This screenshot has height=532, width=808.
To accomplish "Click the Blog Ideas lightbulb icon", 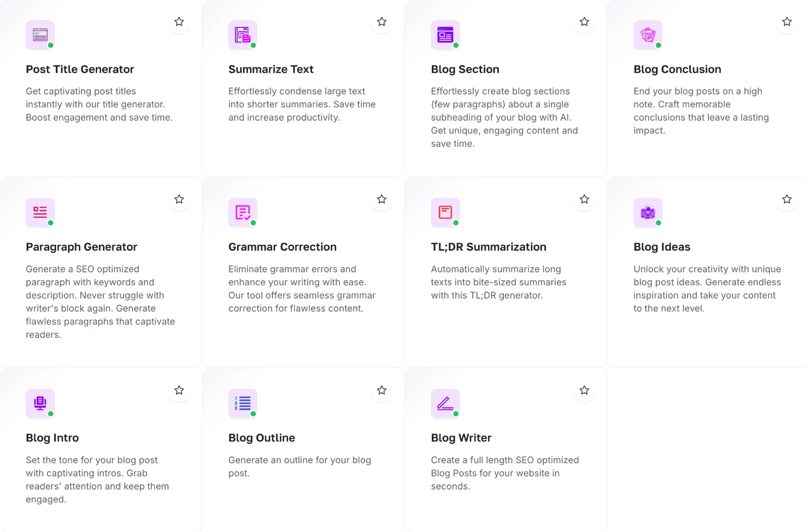I will 648,212.
